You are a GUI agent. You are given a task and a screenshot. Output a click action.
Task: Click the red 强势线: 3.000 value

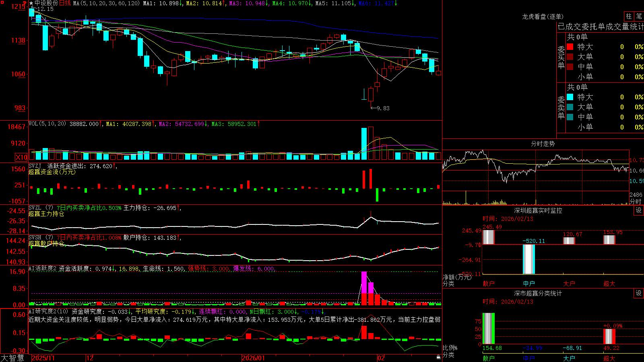(209, 269)
